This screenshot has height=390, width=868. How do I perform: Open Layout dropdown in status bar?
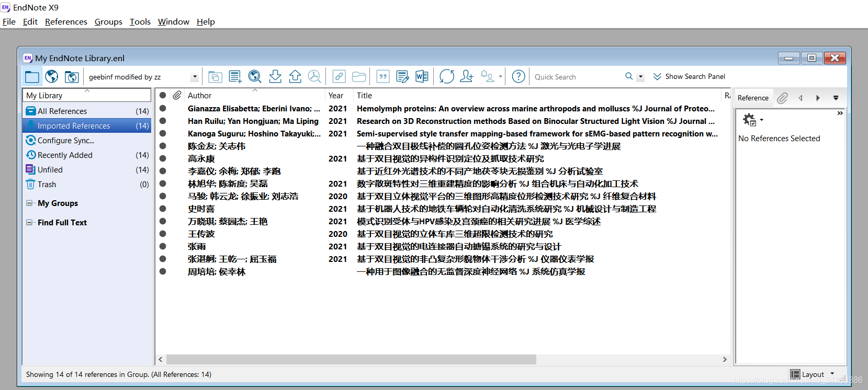[x=813, y=374]
